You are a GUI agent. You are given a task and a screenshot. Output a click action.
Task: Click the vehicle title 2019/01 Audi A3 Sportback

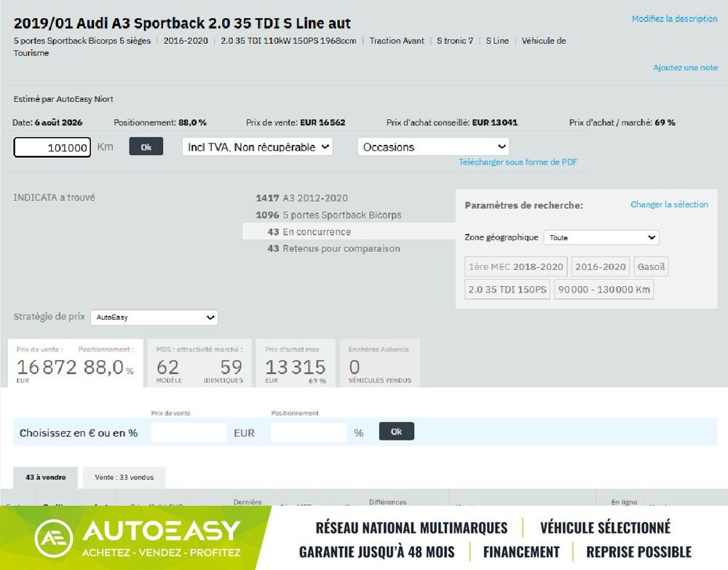click(182, 23)
